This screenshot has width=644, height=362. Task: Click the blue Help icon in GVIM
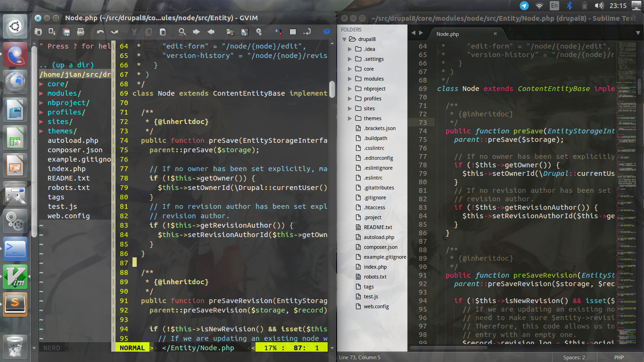[x=326, y=32]
